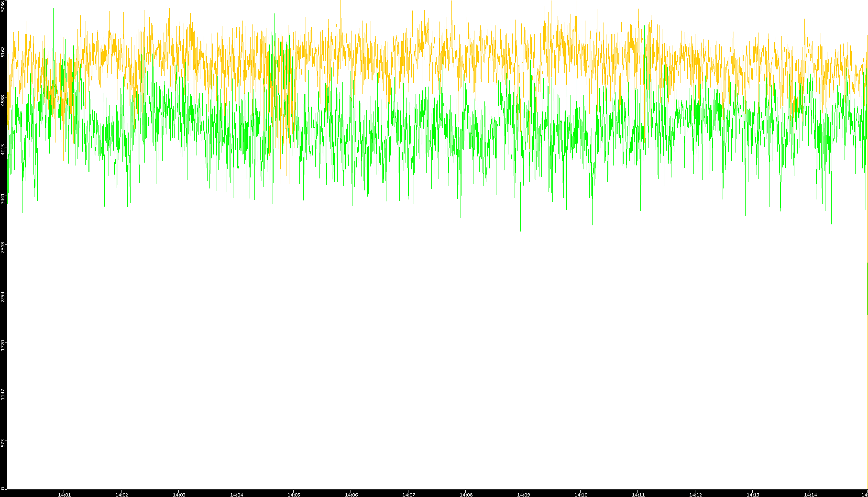Select the 14:14 time axis label
868x497 pixels.
(810, 494)
